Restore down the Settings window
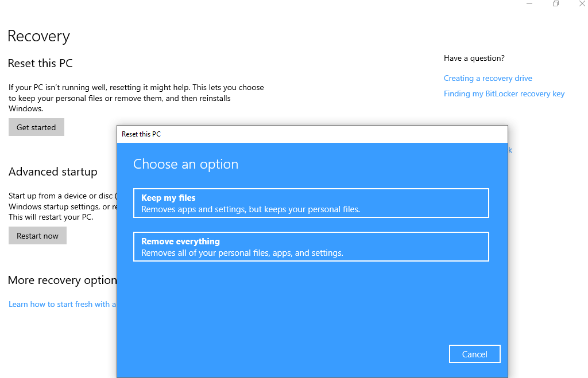 click(555, 4)
